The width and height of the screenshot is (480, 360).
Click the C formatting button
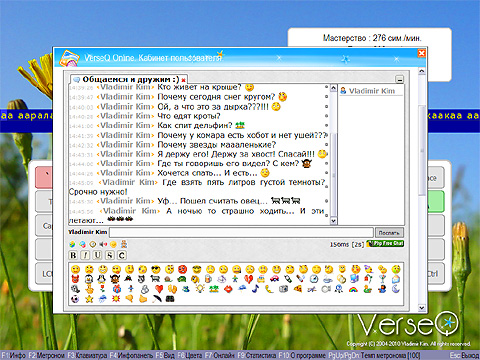click(122, 255)
